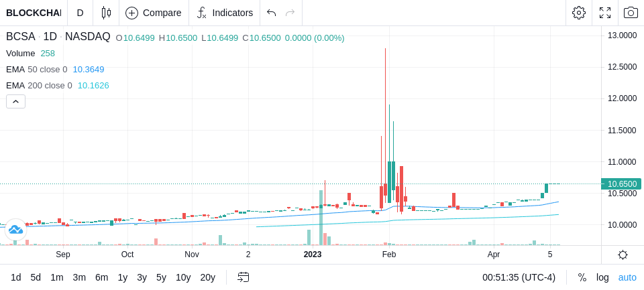Screen dimensions: 644x290
Task: Click the 13.0000 price axis label
Action: [x=623, y=35]
